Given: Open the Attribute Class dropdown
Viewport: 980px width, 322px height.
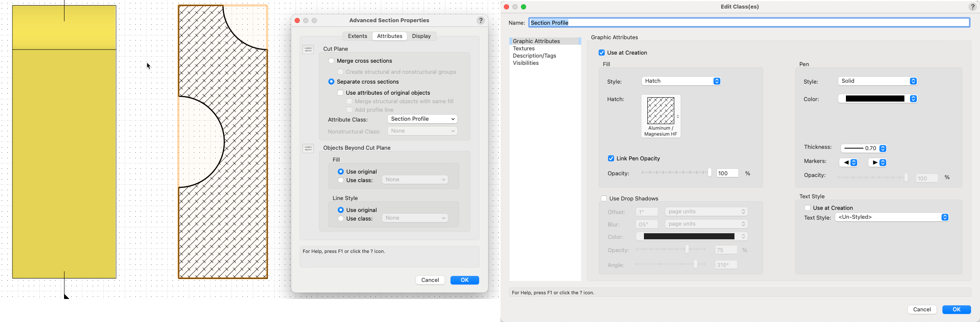Looking at the screenshot, I should (422, 119).
